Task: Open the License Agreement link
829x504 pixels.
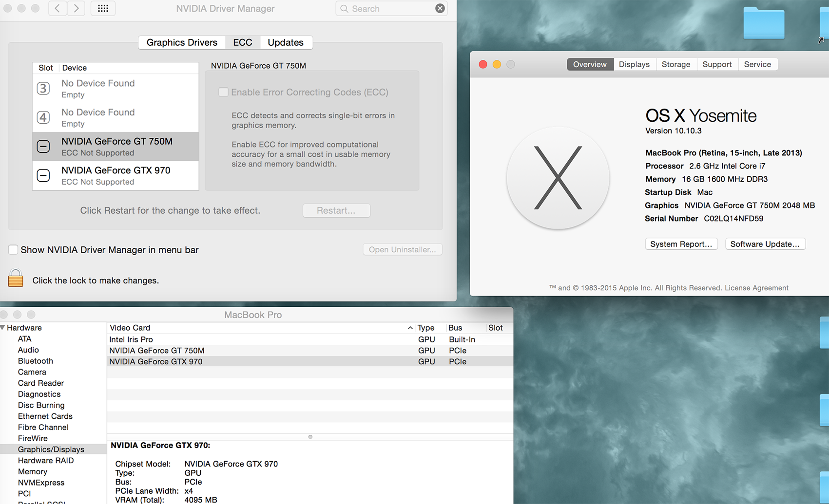Action: point(756,288)
